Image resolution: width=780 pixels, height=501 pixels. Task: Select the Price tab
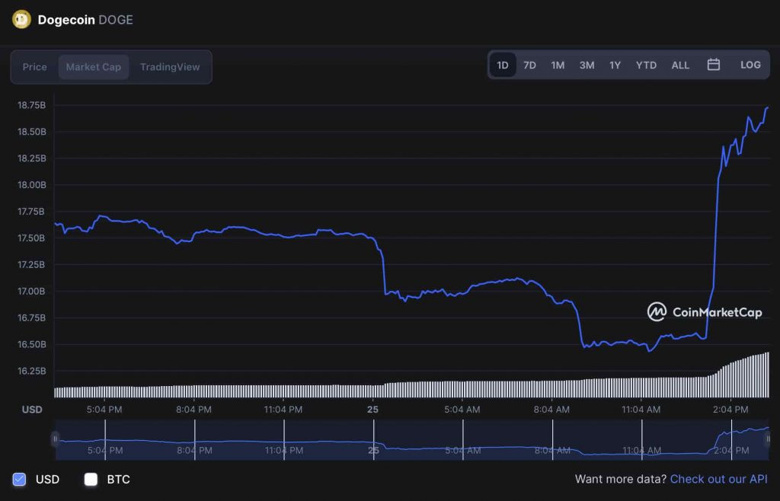click(x=34, y=67)
